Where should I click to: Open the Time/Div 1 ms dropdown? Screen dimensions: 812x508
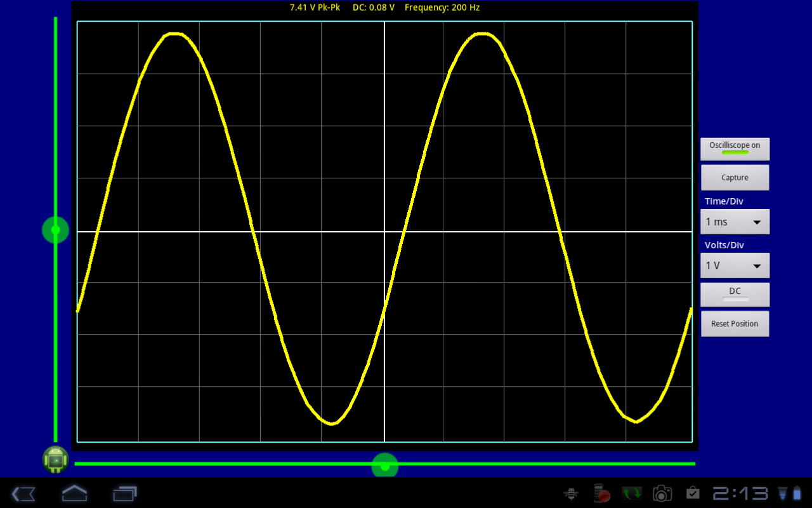coord(735,222)
